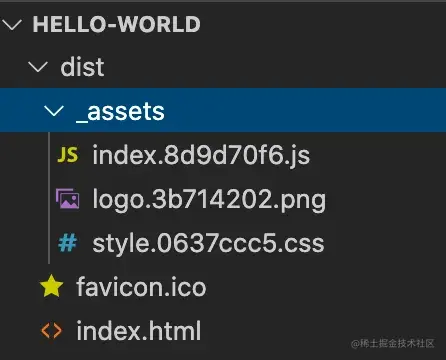Collapse the dist folder chevron
The width and height of the screenshot is (446, 360).
(x=38, y=67)
